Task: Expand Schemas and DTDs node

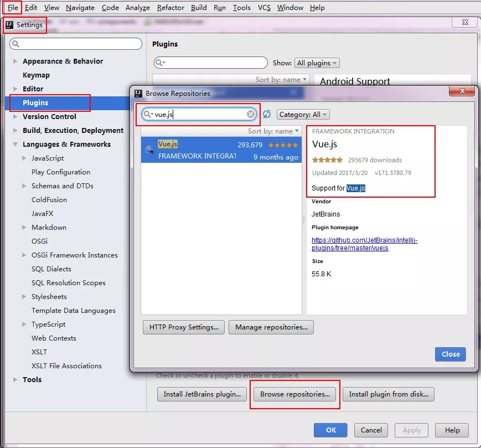Action: coord(24,186)
